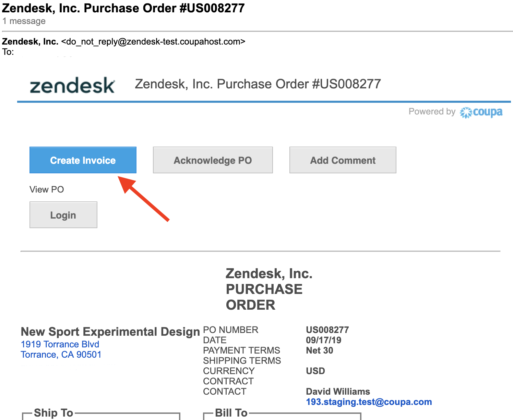Open the 1919 Torrance Blvd address link

coord(60,344)
